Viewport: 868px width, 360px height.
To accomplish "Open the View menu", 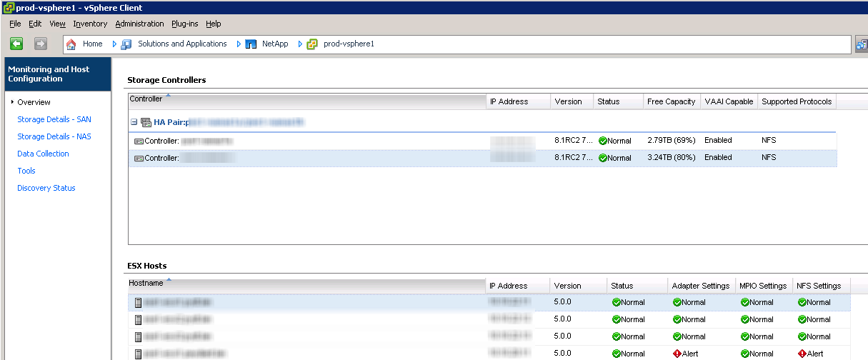I will pyautogui.click(x=58, y=24).
